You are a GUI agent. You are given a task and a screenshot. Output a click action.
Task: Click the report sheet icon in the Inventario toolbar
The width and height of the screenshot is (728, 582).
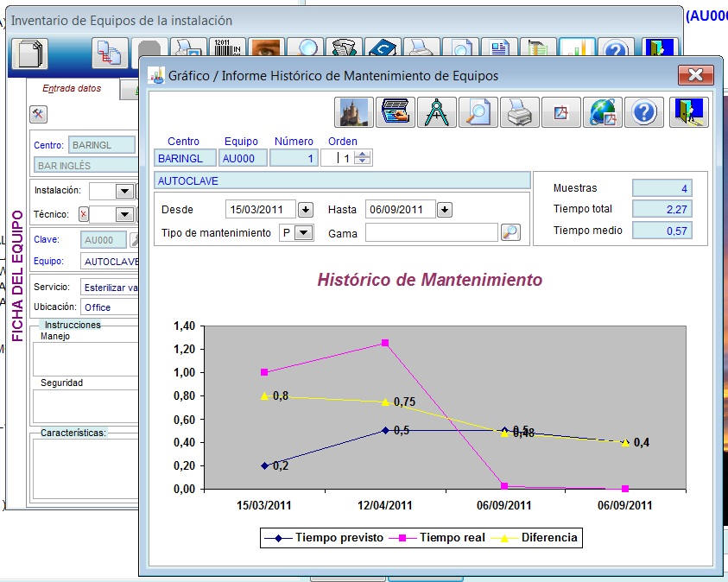499,47
